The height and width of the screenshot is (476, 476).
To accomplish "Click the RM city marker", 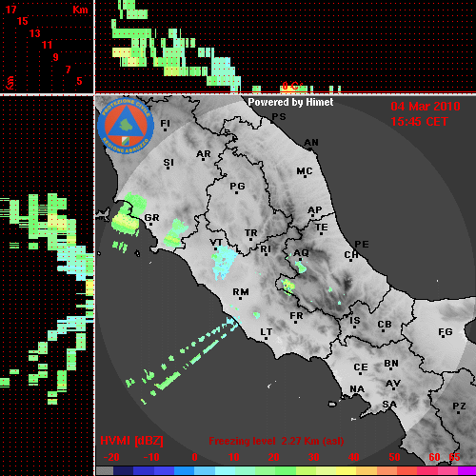I will 241,293.
